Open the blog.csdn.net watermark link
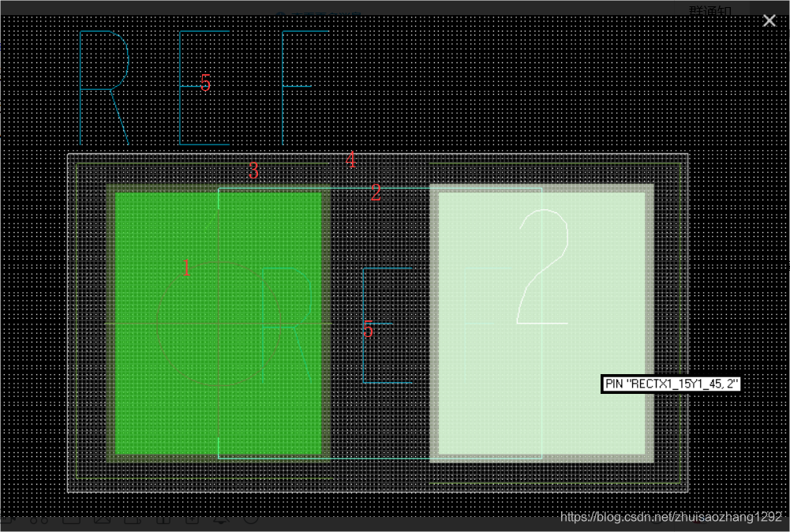790x532 pixels. tap(671, 517)
